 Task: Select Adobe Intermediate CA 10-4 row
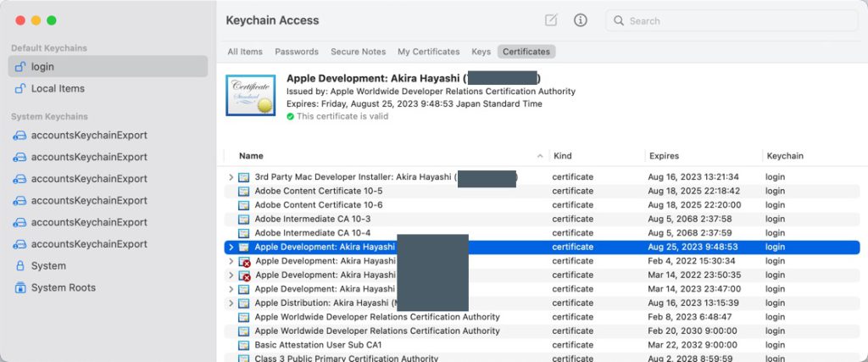[542, 233]
